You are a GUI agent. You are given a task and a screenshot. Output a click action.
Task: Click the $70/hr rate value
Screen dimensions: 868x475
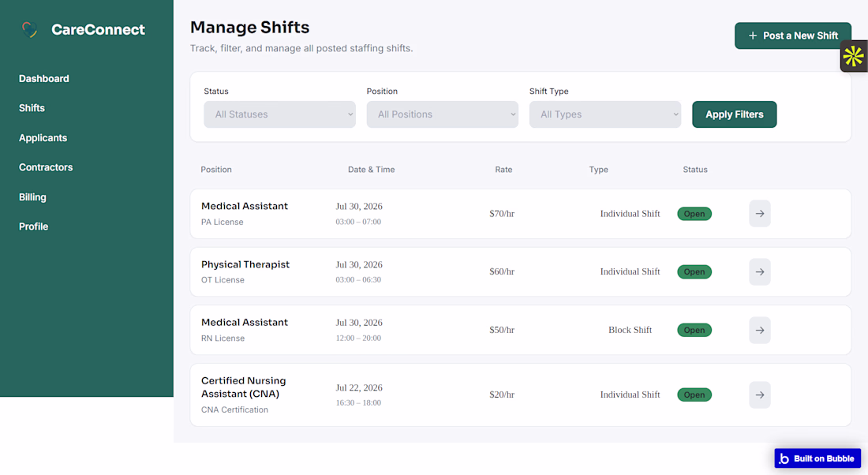click(502, 214)
